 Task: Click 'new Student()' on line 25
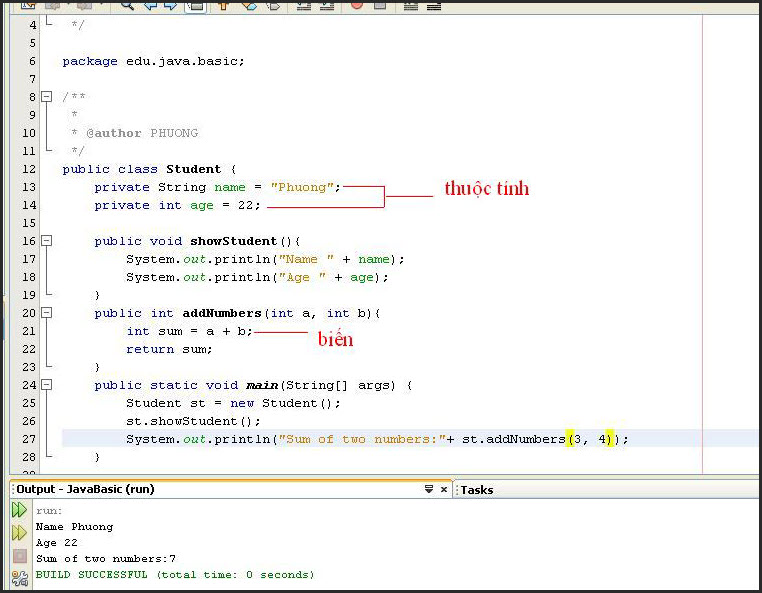(282, 403)
